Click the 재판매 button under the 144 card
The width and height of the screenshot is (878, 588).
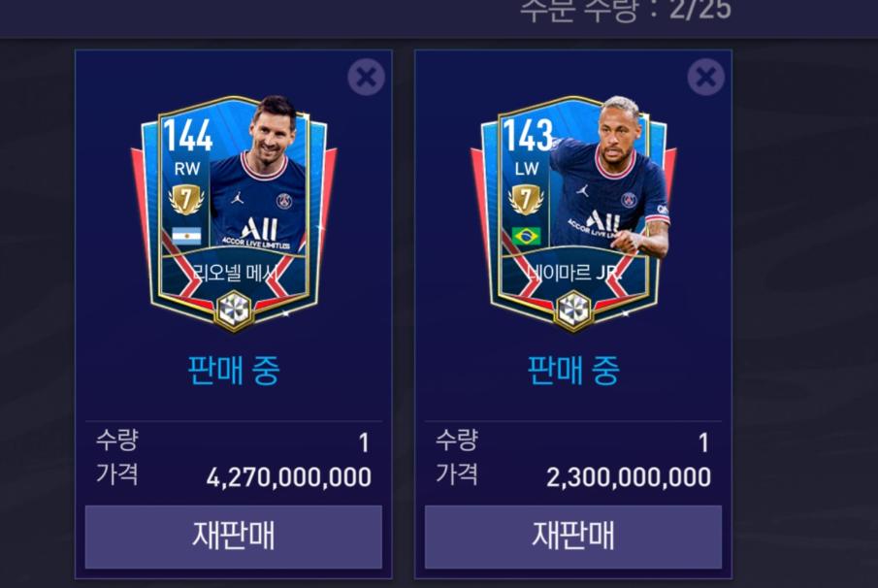tap(234, 537)
